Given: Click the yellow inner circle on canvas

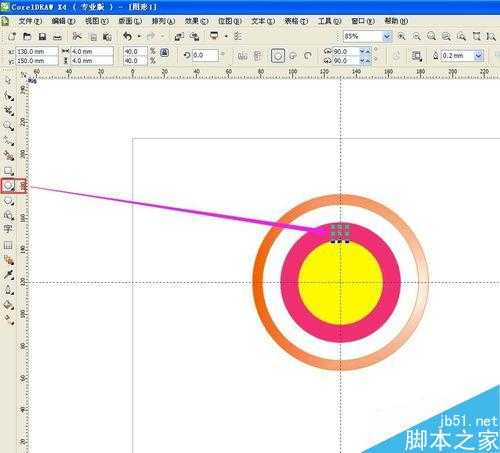Looking at the screenshot, I should [340, 283].
